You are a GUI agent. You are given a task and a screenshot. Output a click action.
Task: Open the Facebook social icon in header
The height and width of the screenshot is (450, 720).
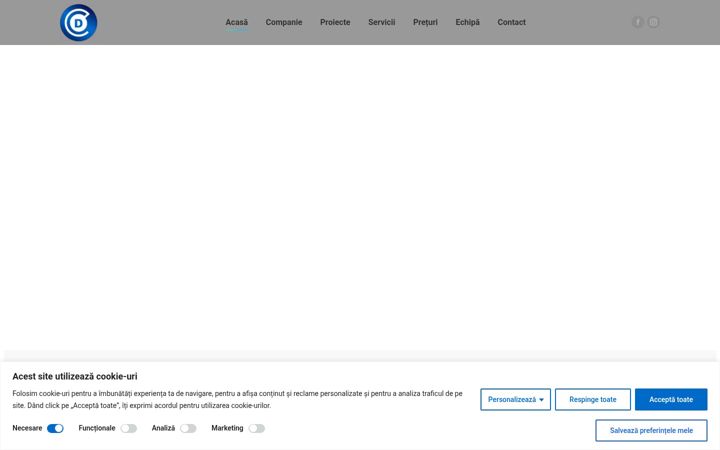tap(638, 22)
